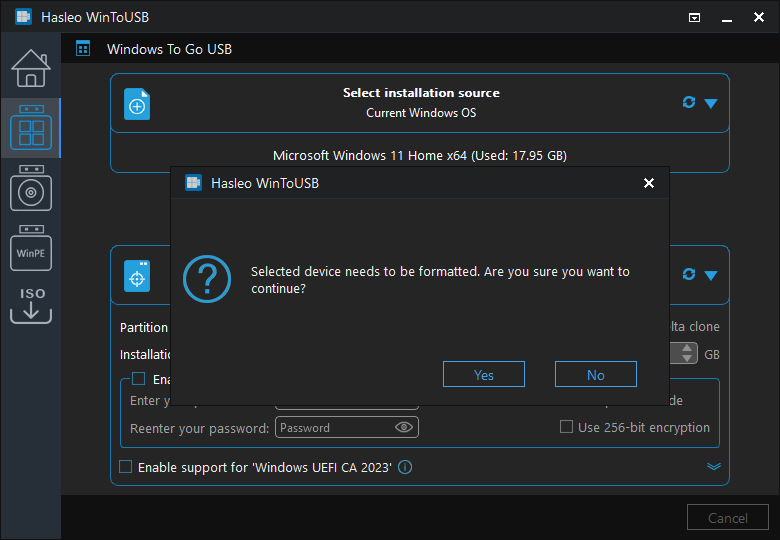
Task: Expand advanced options double chevron
Action: [714, 466]
